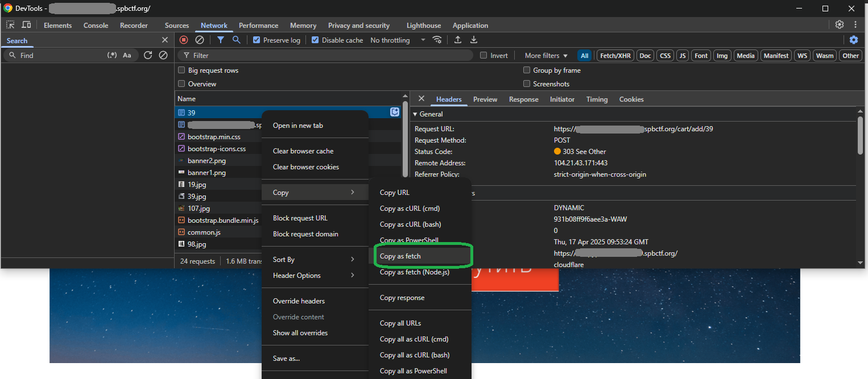Clear the network log icon

coord(200,40)
